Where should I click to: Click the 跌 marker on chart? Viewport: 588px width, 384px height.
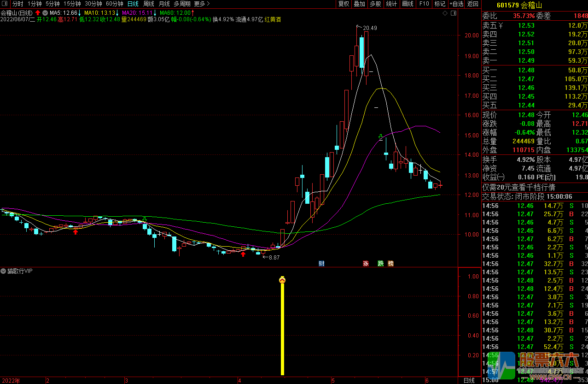tap(381, 264)
